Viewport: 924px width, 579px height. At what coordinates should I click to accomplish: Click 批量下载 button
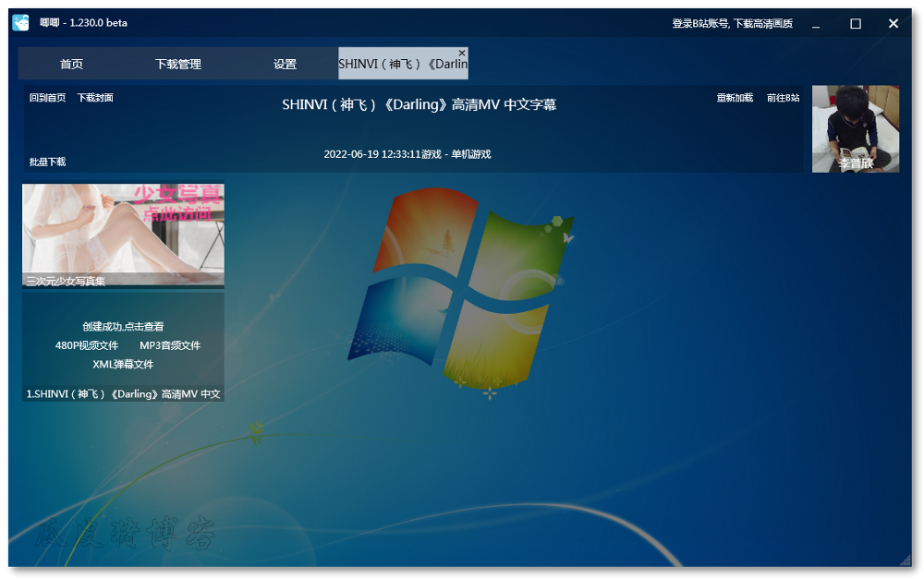pyautogui.click(x=48, y=162)
